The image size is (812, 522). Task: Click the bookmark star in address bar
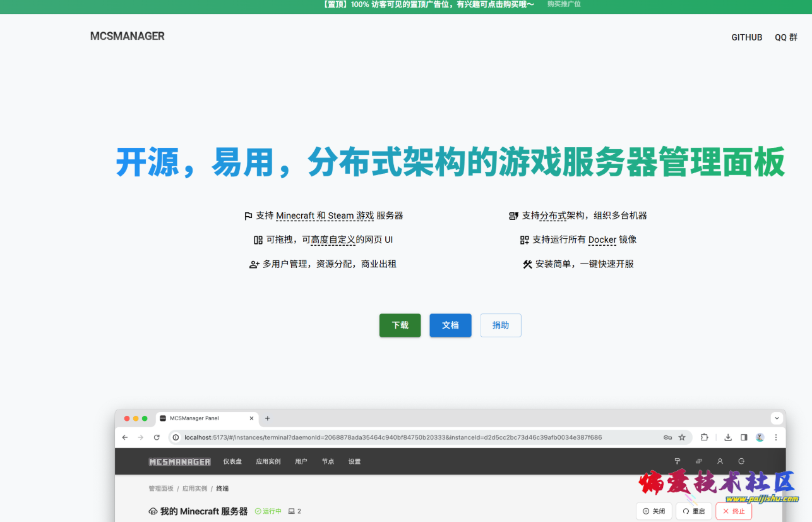(x=682, y=437)
